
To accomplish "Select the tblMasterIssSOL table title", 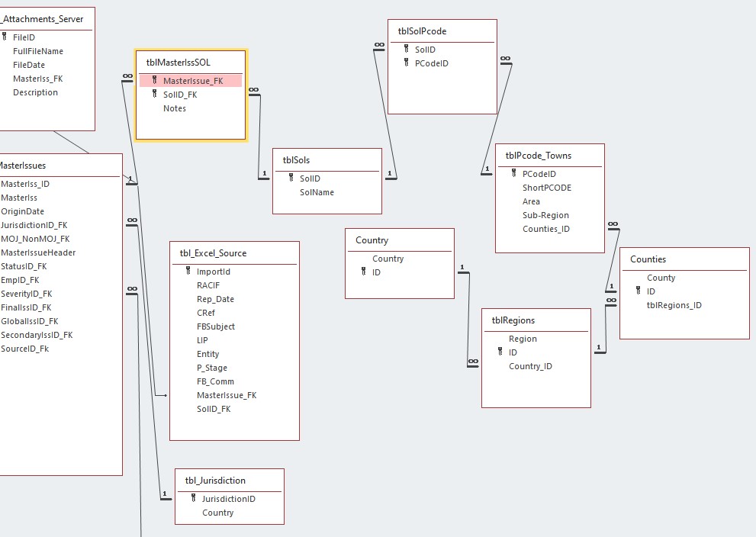I will pyautogui.click(x=178, y=63).
